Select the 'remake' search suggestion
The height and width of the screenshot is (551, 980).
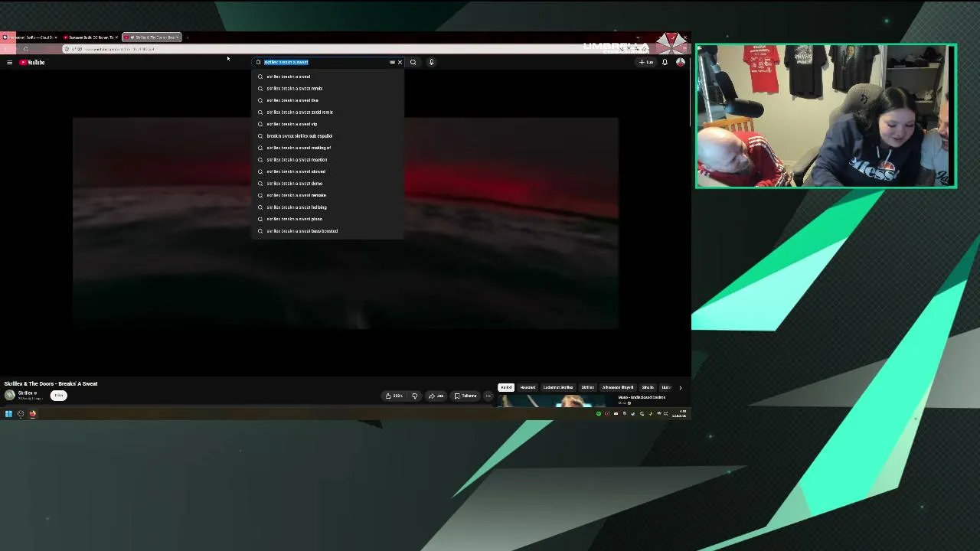point(328,195)
